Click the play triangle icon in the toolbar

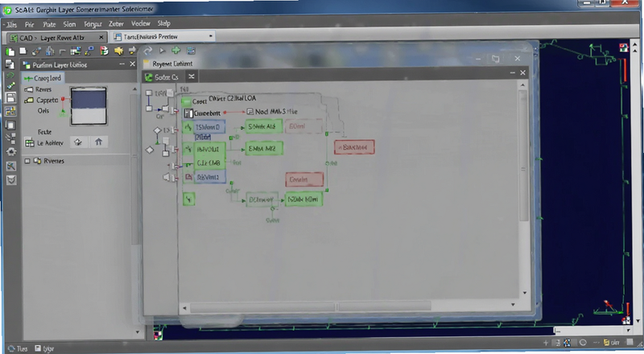(163, 51)
